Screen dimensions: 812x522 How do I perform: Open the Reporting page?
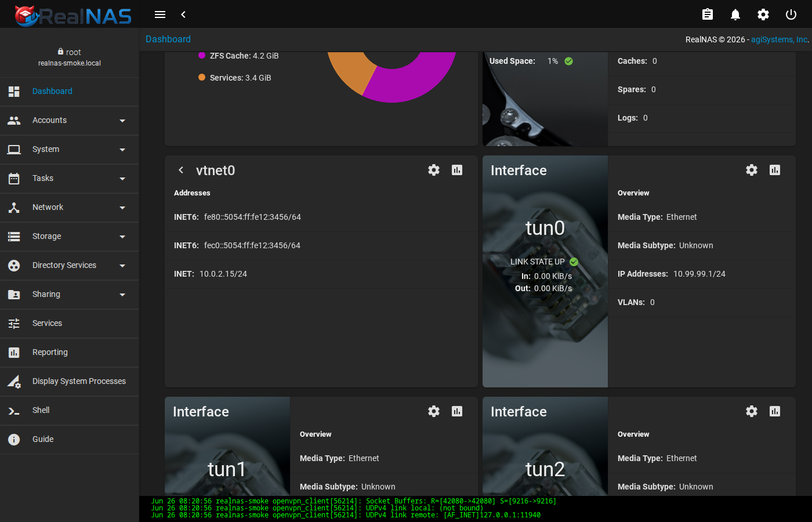[70, 353]
